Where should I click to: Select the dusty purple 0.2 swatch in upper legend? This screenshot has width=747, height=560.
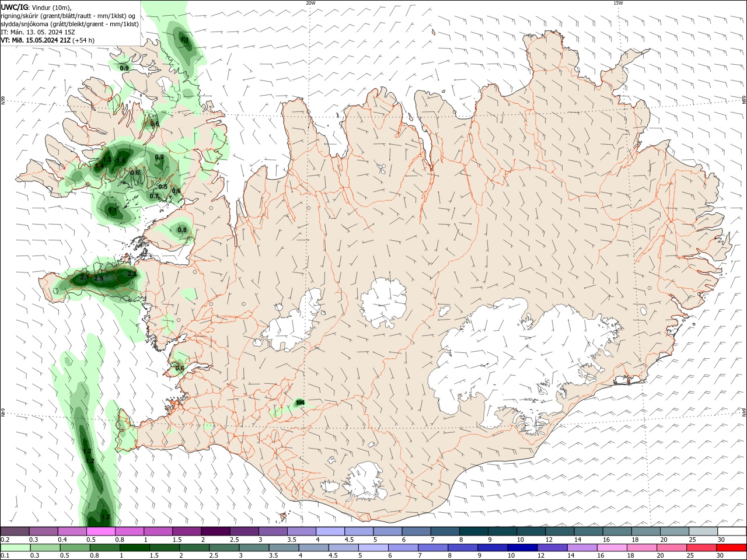[15, 531]
